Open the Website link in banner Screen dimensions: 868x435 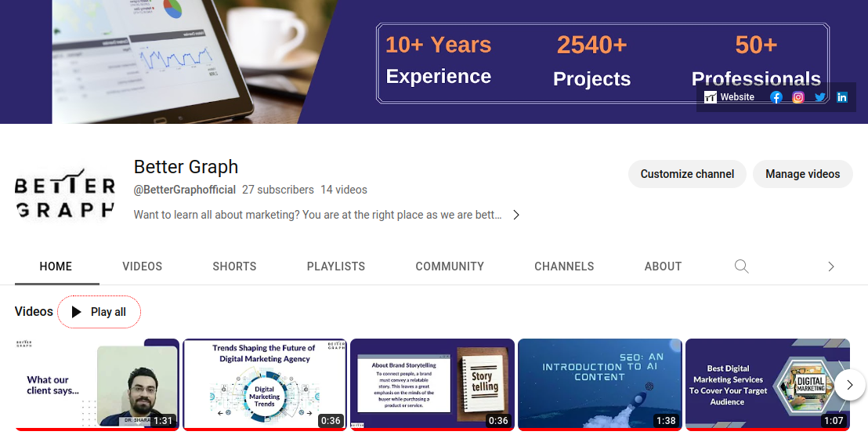[x=729, y=97]
